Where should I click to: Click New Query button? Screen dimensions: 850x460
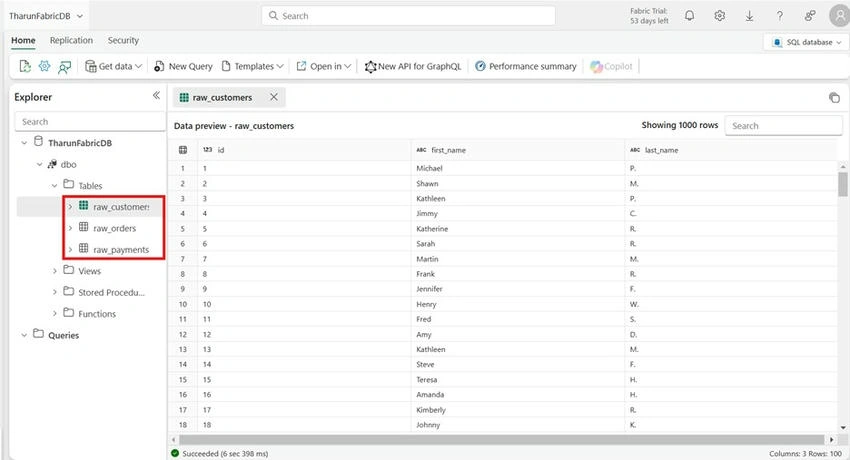coord(183,66)
